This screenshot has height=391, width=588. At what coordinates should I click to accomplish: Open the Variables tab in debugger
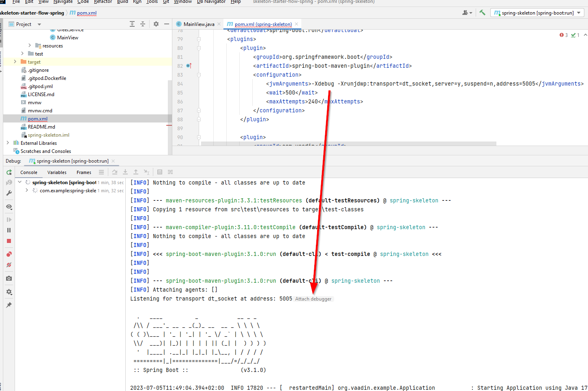coord(57,172)
